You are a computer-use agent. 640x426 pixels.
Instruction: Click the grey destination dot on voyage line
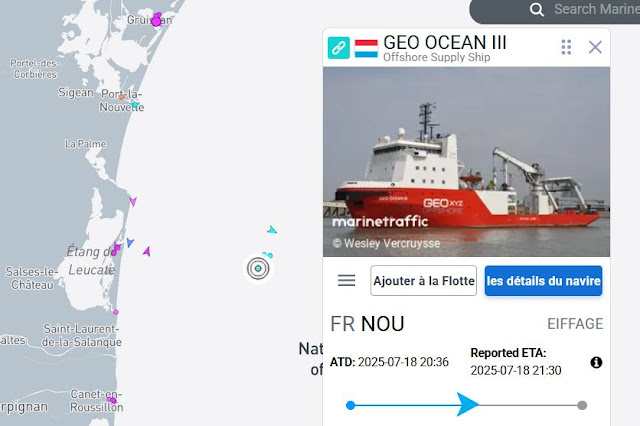pos(582,405)
